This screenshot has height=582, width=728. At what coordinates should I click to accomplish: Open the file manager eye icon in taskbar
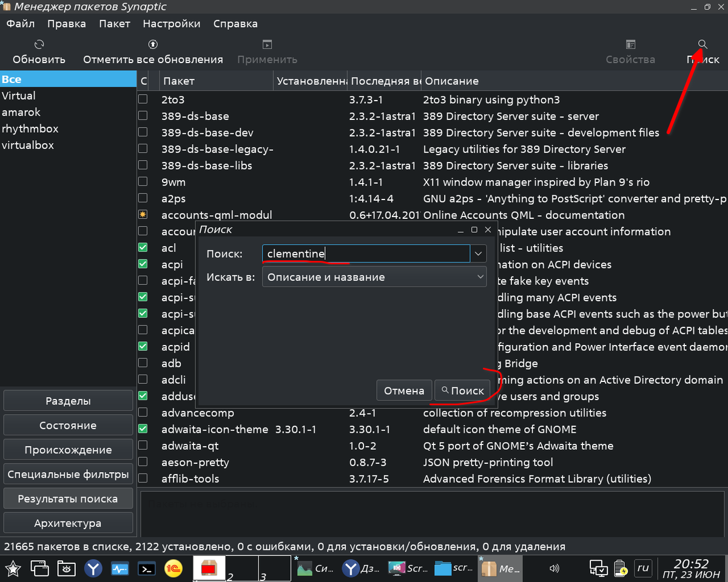coord(66,569)
